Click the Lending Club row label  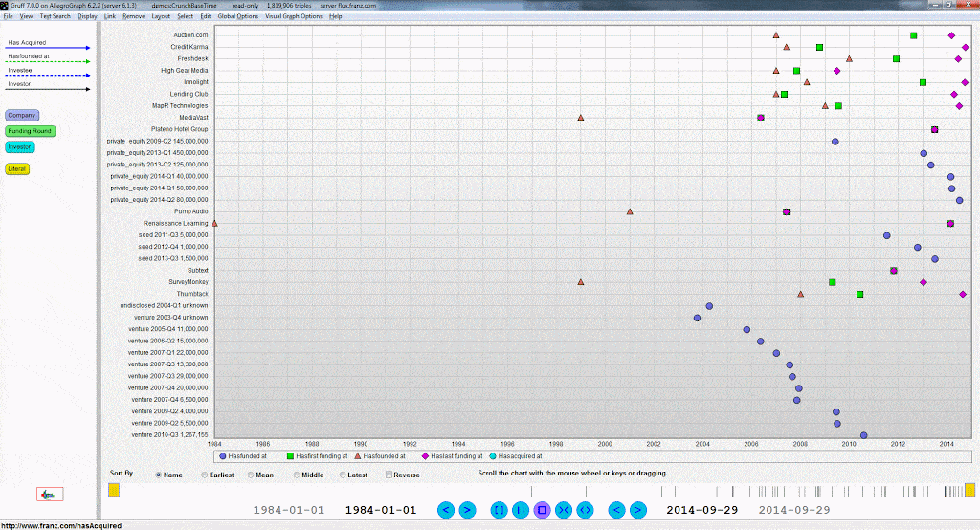pos(189,95)
